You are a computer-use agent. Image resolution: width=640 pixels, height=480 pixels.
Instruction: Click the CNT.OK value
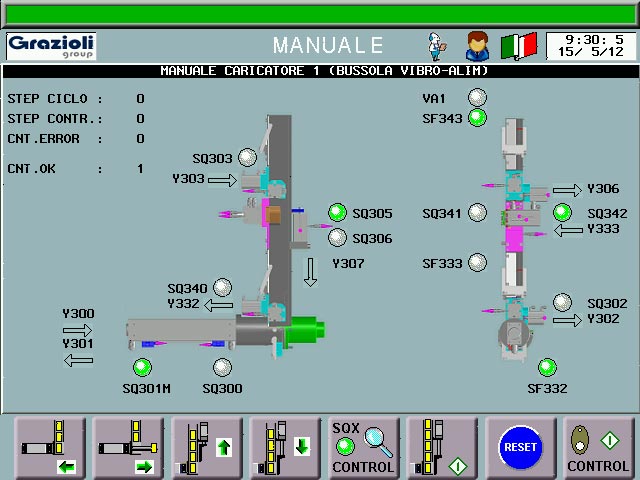(140, 169)
